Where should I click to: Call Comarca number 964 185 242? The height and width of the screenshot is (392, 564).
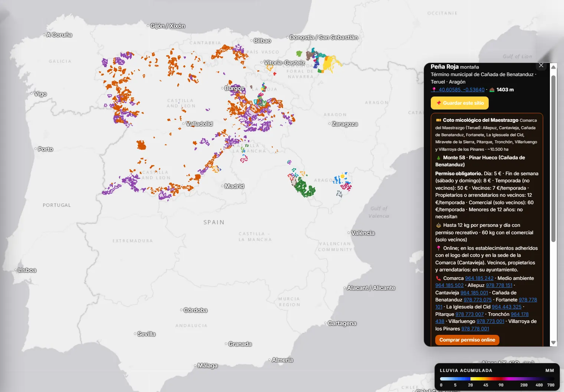[479, 278]
